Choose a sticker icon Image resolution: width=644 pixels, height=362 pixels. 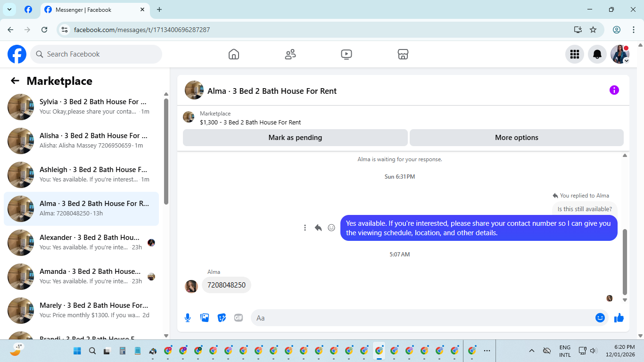(x=222, y=318)
